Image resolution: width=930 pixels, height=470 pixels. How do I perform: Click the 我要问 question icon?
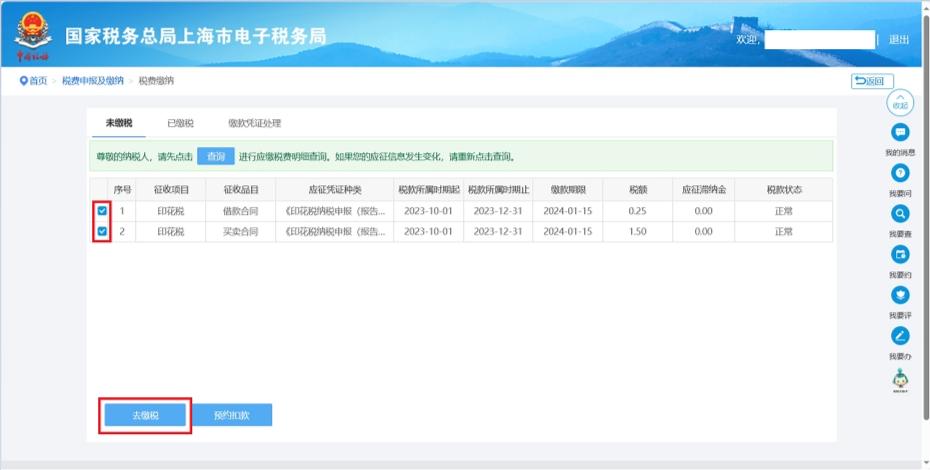[900, 173]
